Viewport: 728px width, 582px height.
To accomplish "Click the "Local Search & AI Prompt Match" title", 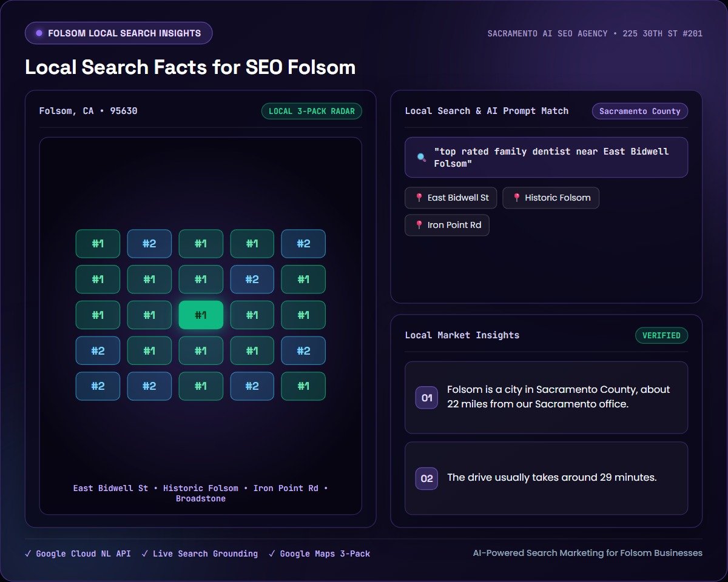I will tap(487, 111).
